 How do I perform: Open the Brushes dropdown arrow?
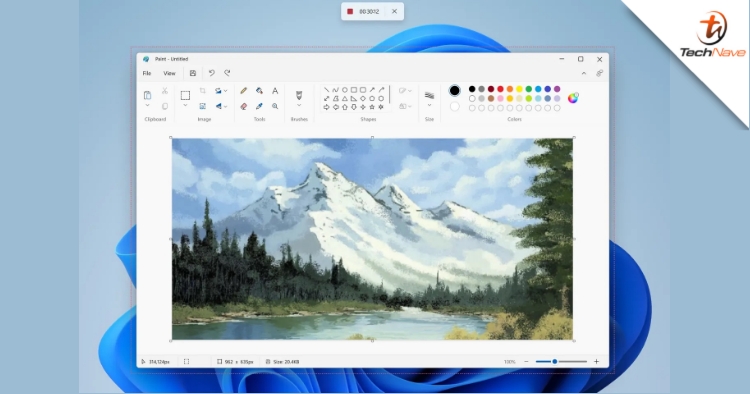point(299,106)
